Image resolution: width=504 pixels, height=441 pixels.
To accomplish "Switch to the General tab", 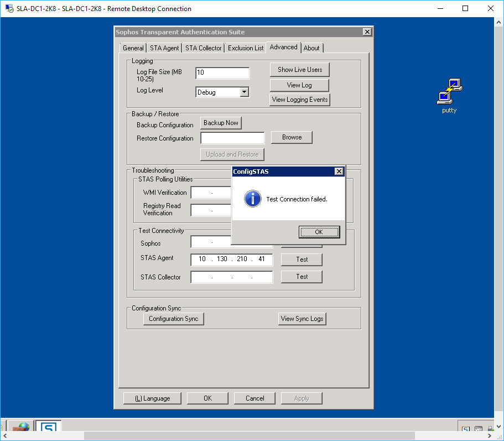I will (x=133, y=48).
